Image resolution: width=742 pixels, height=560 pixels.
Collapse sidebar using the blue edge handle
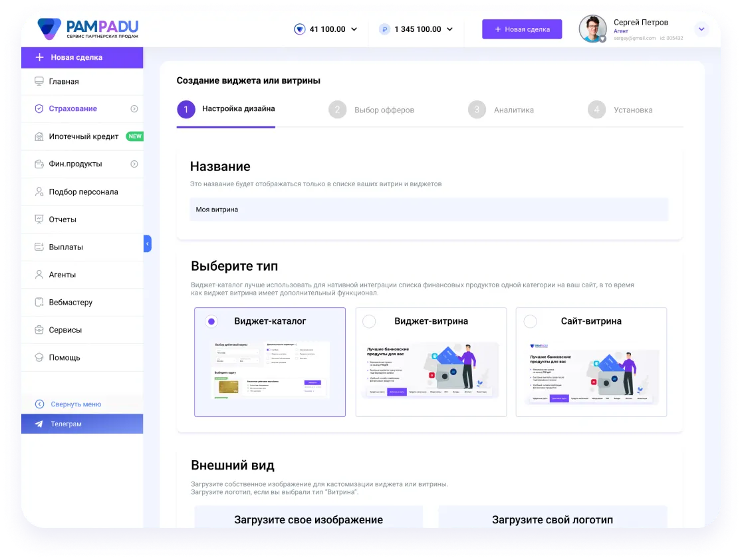click(148, 244)
